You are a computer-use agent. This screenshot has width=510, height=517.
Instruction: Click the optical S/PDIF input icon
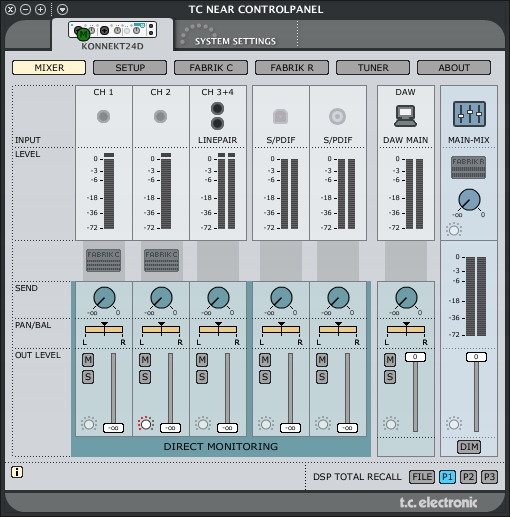tap(280, 117)
